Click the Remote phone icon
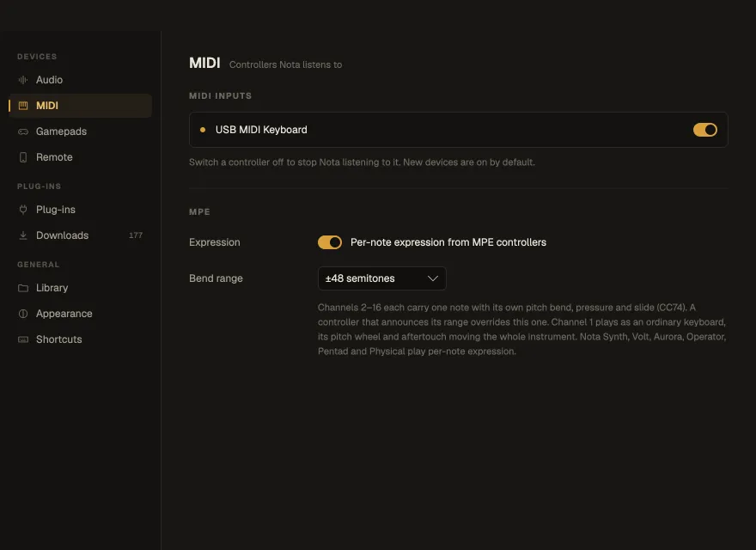This screenshot has width=756, height=550. (22, 157)
